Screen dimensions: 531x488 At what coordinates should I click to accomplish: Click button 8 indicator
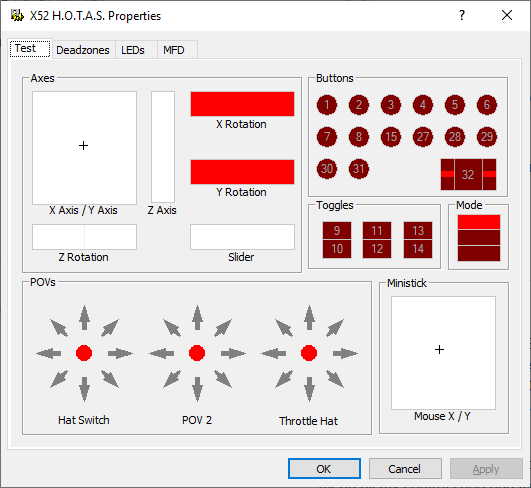click(359, 137)
